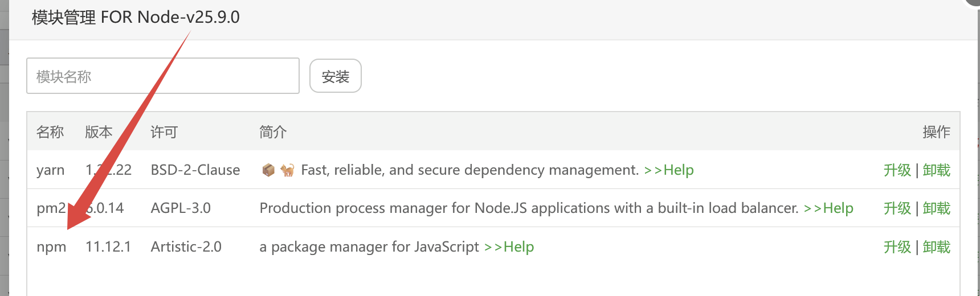Click the Artistic-2.0 license cell
The width and height of the screenshot is (980, 296).
pos(186,246)
